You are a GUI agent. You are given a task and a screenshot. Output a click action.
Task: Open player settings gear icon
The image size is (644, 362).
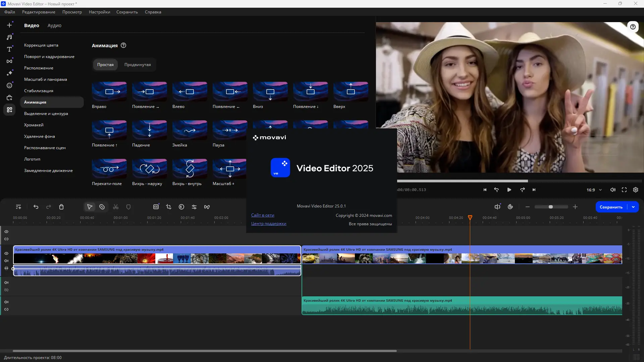tap(636, 190)
